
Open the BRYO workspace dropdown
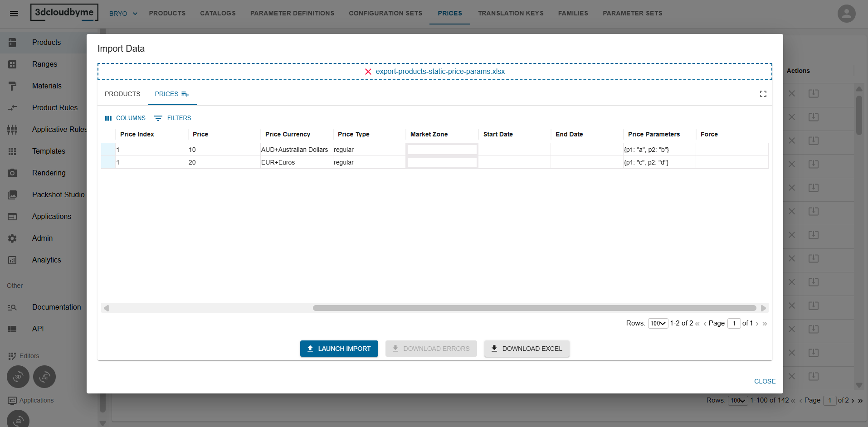123,14
